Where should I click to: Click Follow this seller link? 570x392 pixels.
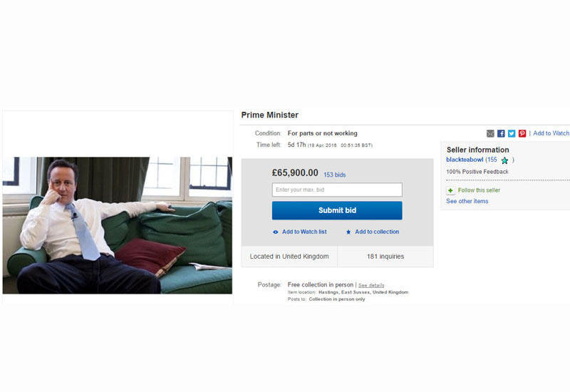pos(479,190)
